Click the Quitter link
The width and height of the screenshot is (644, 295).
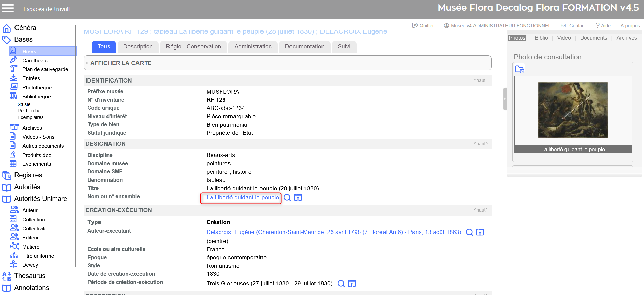(423, 26)
